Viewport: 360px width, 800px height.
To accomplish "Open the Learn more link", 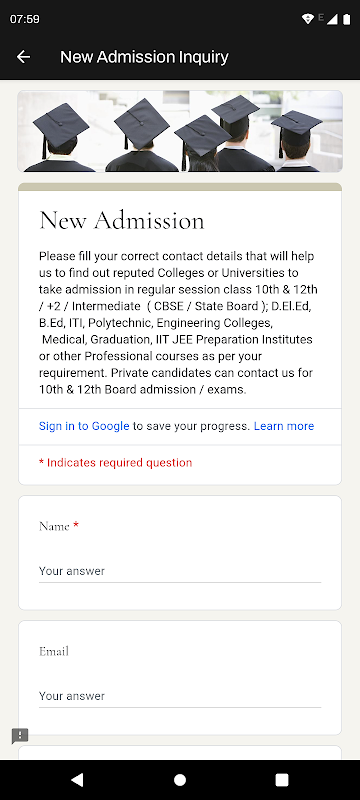I will point(284,426).
